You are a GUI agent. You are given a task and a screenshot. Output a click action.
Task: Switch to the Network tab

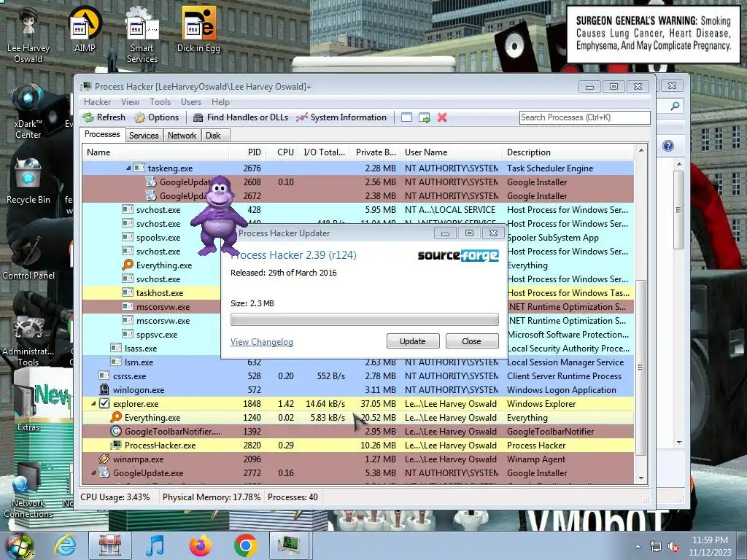[x=182, y=136]
